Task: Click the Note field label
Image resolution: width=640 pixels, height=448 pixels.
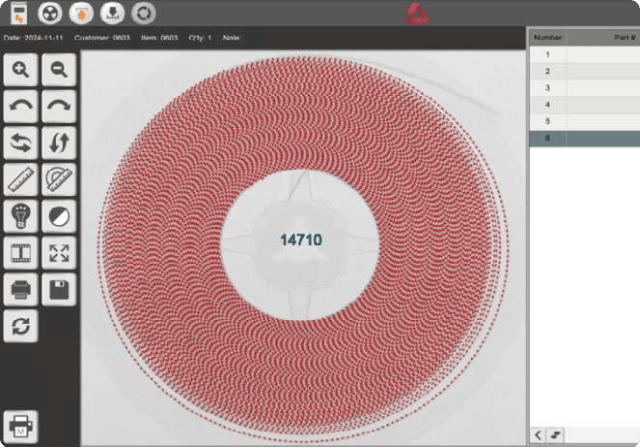Action: [x=231, y=38]
